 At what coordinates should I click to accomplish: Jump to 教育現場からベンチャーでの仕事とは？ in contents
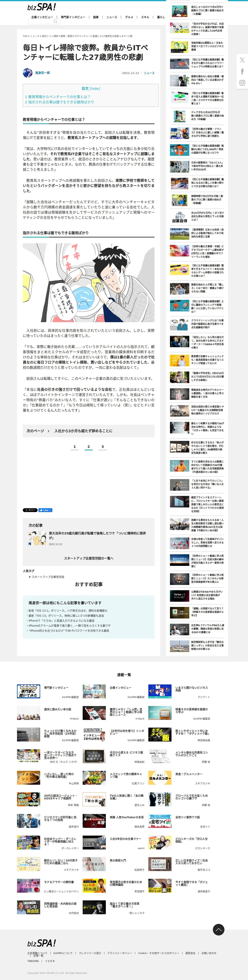[x=58, y=97]
